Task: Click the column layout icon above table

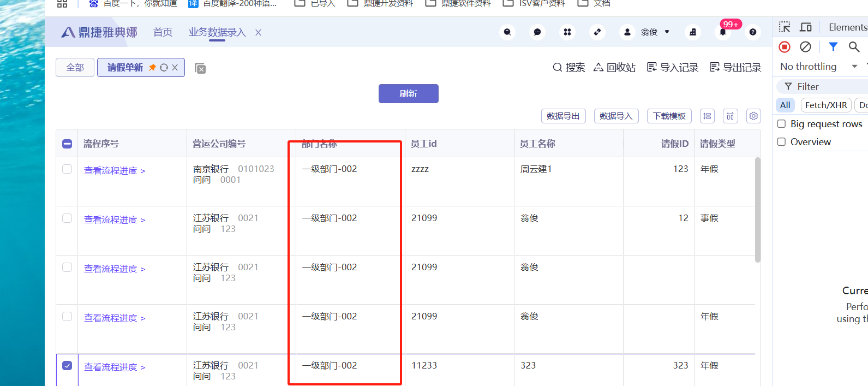Action: (730, 116)
